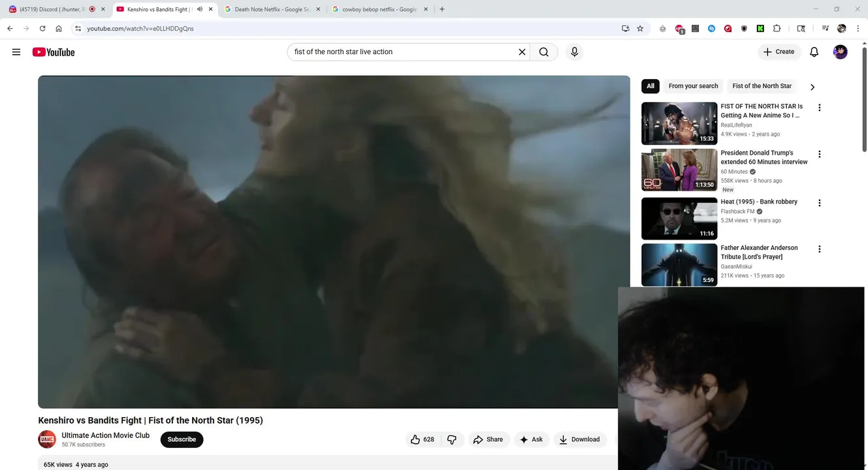Open options for Heat (1995) Bank robbery

coord(819,203)
